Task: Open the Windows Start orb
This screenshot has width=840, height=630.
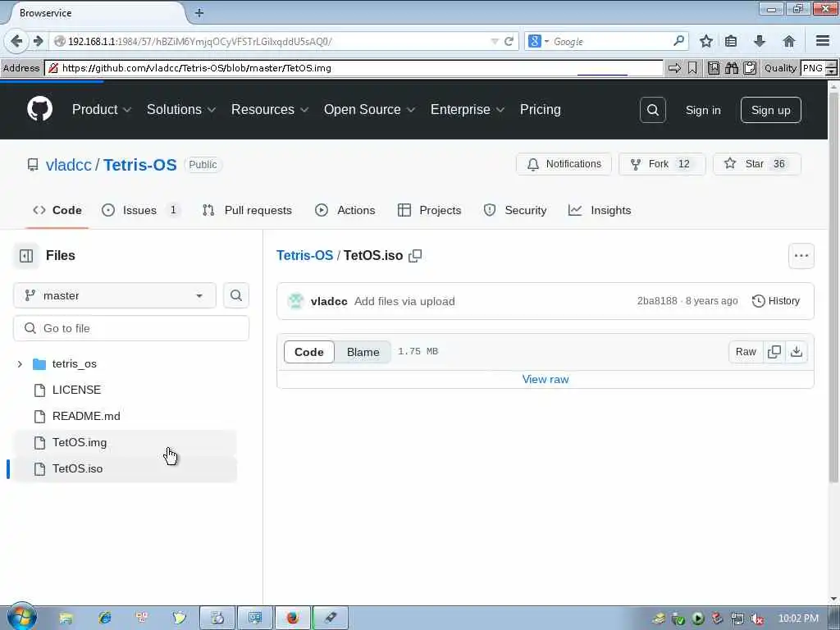Action: 21,617
